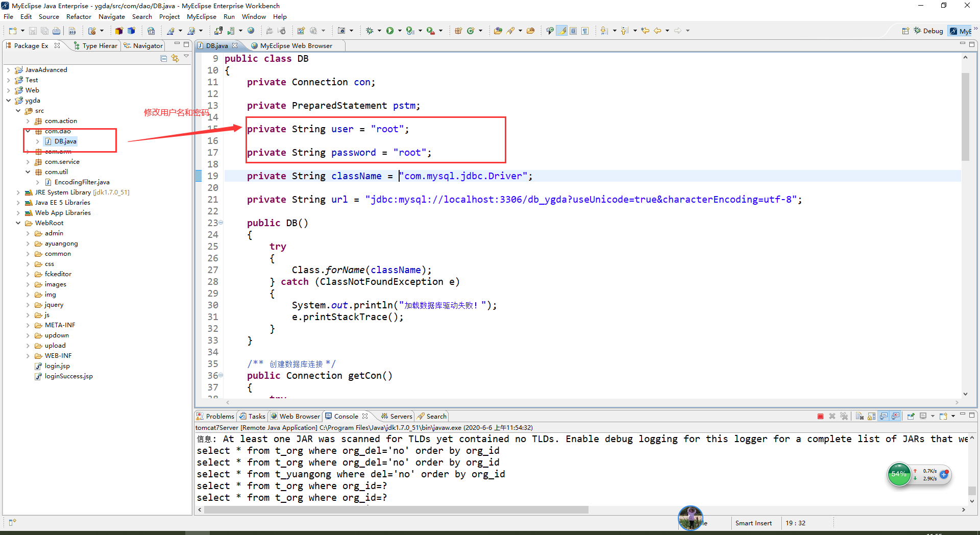Collapse DB() constructor fold marker
980x535 pixels.
pos(220,223)
